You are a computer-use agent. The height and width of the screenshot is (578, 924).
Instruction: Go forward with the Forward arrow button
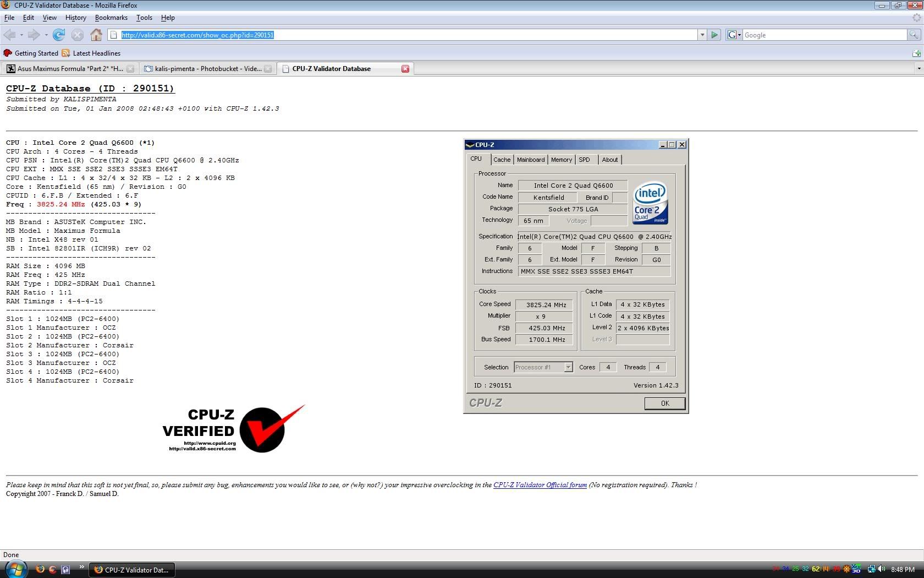[x=34, y=35]
